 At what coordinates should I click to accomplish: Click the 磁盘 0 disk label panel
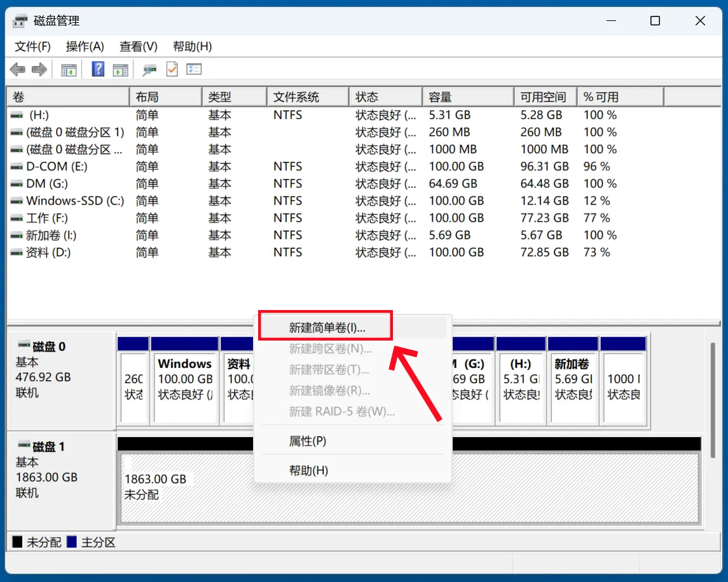pyautogui.click(x=61, y=380)
